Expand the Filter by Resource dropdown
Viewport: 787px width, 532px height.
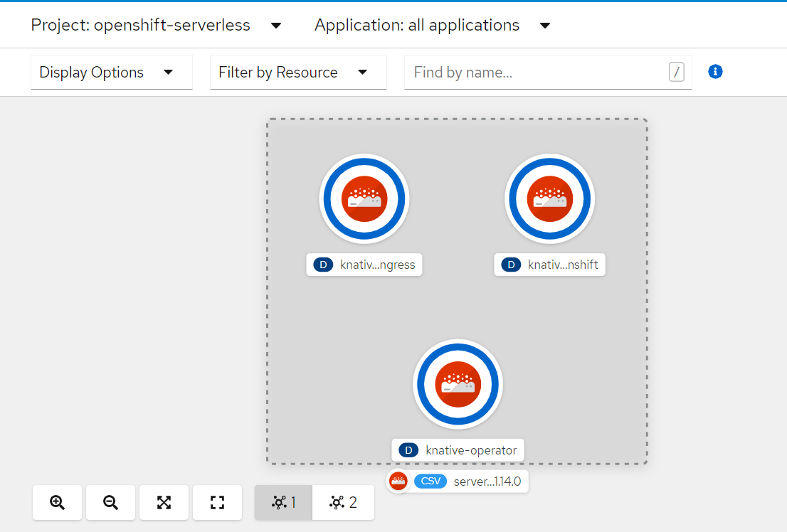point(298,73)
